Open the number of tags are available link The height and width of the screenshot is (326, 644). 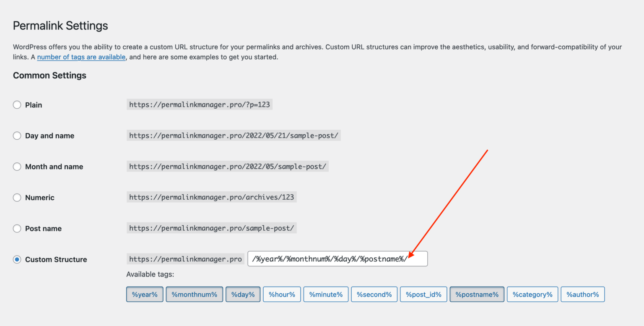pyautogui.click(x=81, y=57)
